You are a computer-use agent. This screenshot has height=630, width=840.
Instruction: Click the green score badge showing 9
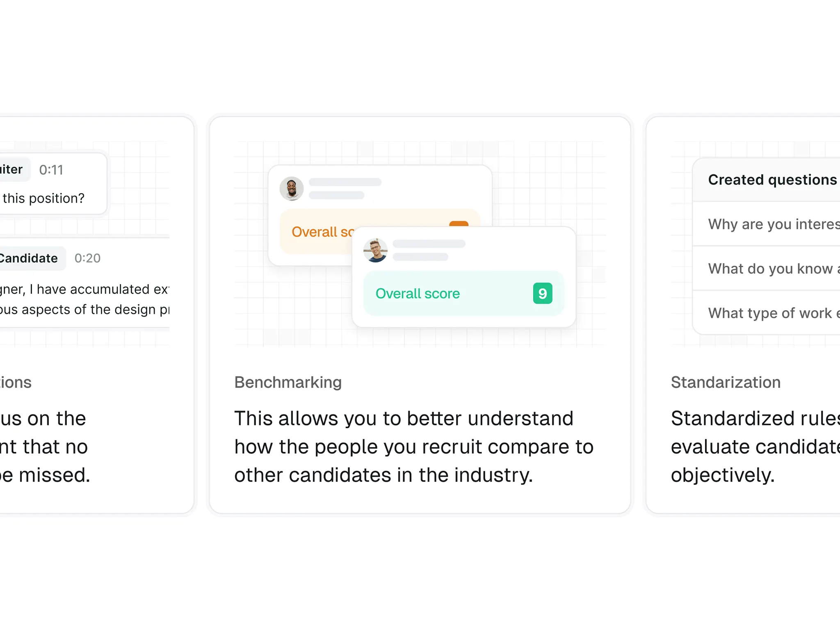point(542,293)
